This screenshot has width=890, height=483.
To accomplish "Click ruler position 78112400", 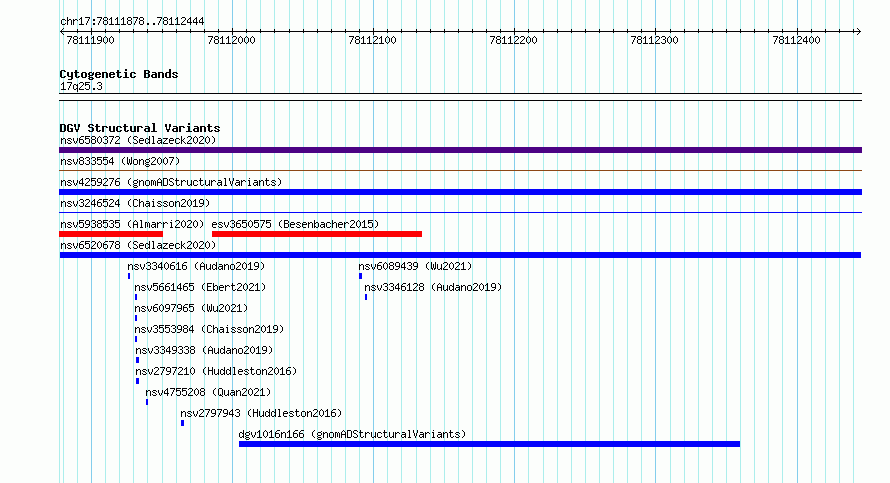I will click(x=796, y=40).
